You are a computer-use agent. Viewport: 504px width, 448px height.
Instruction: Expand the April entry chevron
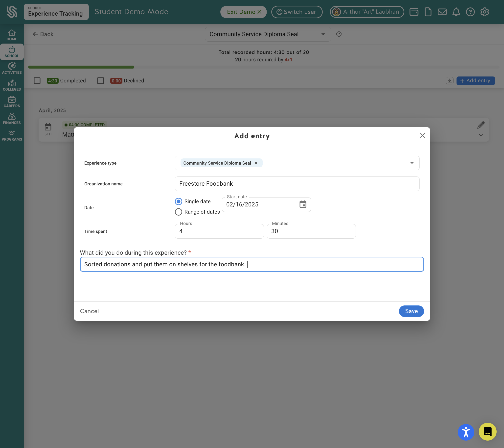481,135
